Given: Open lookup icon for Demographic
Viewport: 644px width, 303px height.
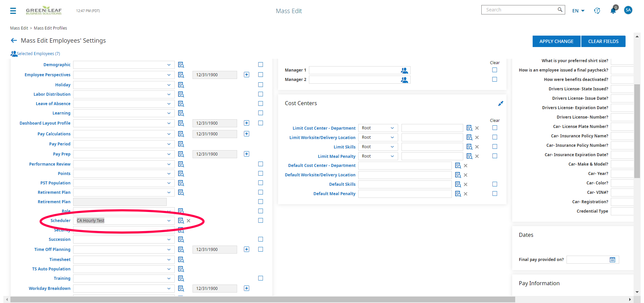Looking at the screenshot, I should 181,65.
